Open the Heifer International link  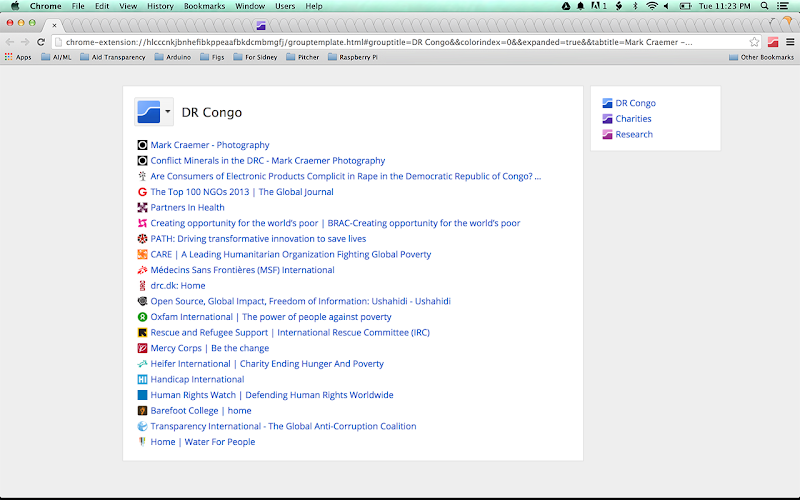[x=267, y=364]
